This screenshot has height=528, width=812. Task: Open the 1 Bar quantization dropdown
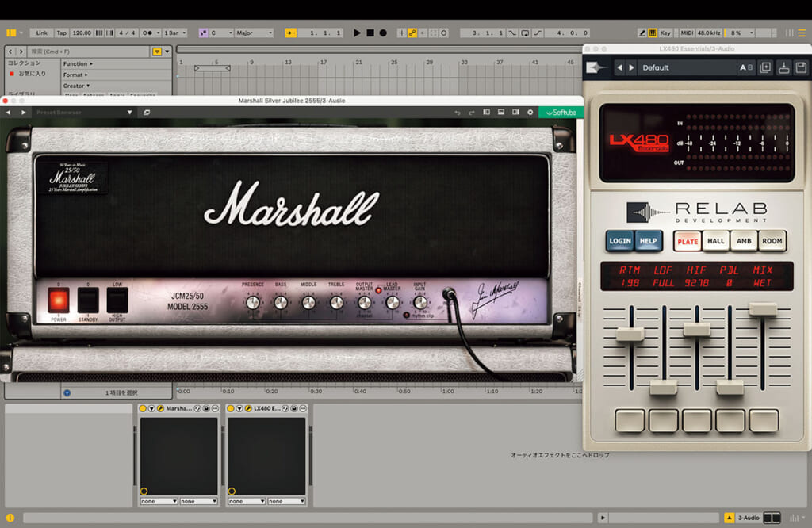pyautogui.click(x=174, y=33)
